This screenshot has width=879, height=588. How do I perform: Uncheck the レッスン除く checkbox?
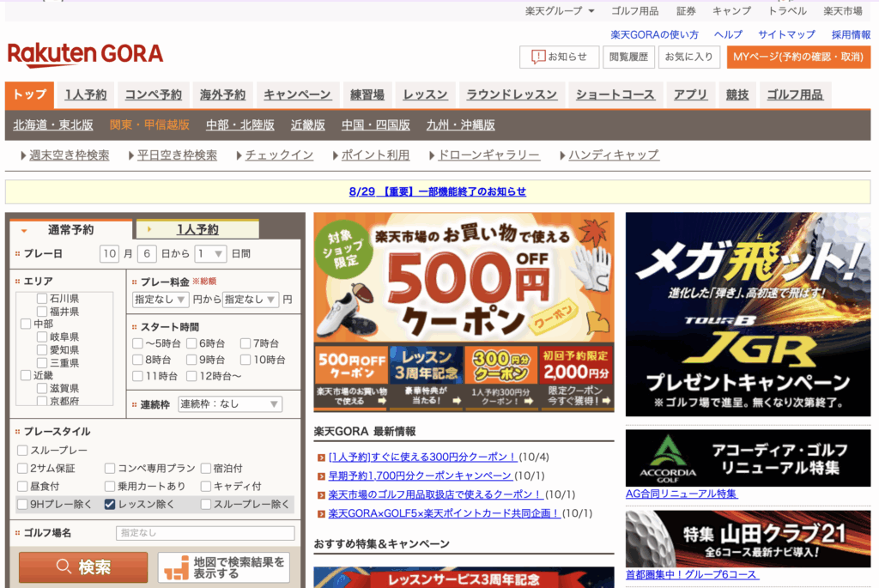(110, 505)
